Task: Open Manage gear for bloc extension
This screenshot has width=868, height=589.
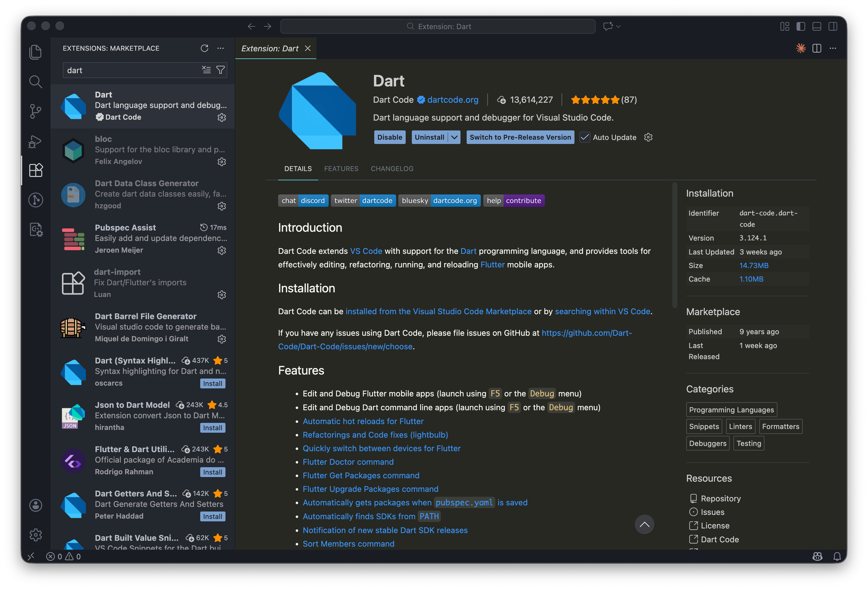Action: coord(222,162)
